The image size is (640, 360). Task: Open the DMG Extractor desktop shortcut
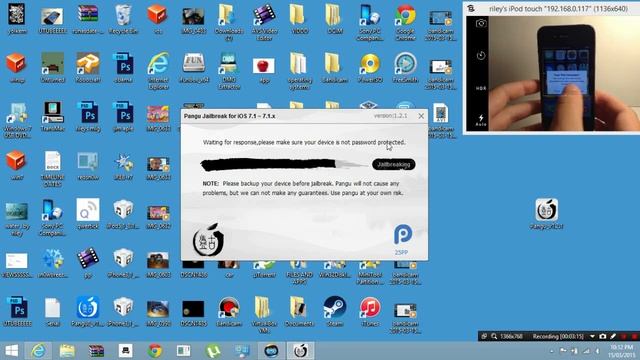[x=229, y=70]
